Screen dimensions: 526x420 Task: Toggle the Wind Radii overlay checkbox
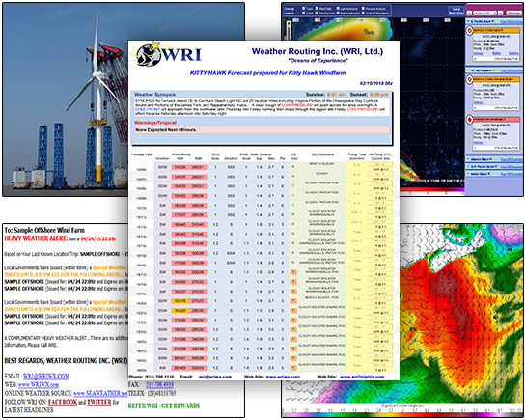[317, 9]
